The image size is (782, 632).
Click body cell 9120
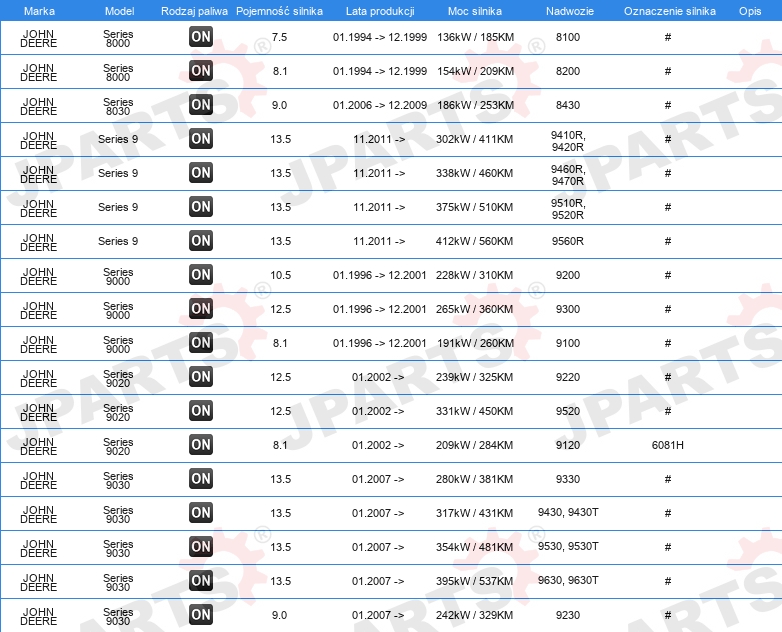(x=568, y=445)
